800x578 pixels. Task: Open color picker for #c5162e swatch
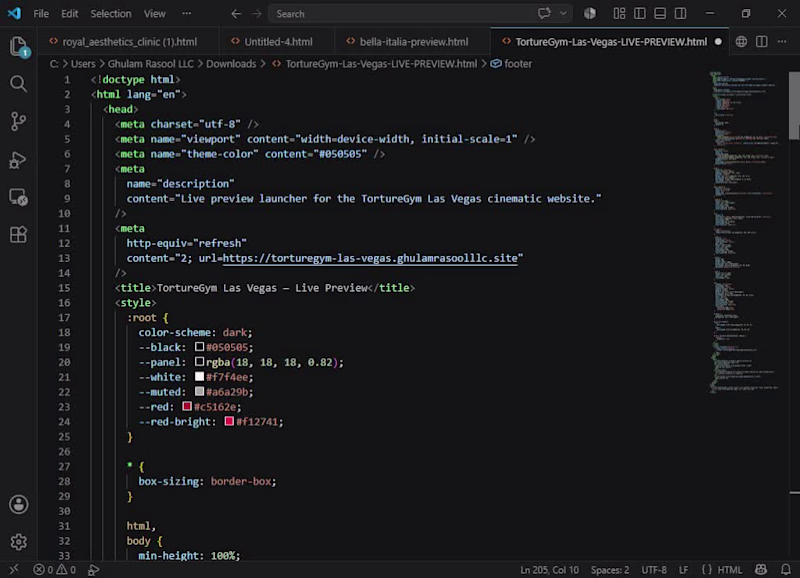pyautogui.click(x=187, y=407)
